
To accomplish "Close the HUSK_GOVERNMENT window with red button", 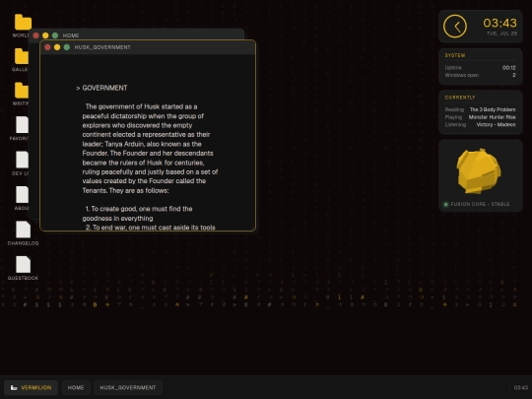I will [47, 47].
